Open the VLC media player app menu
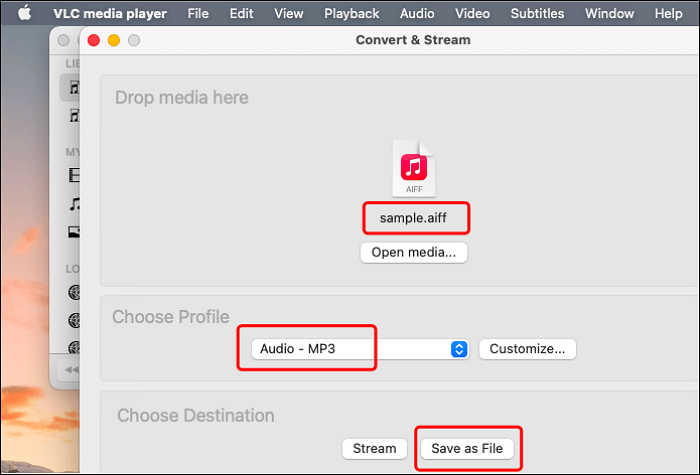Image resolution: width=700 pixels, height=475 pixels. (110, 14)
